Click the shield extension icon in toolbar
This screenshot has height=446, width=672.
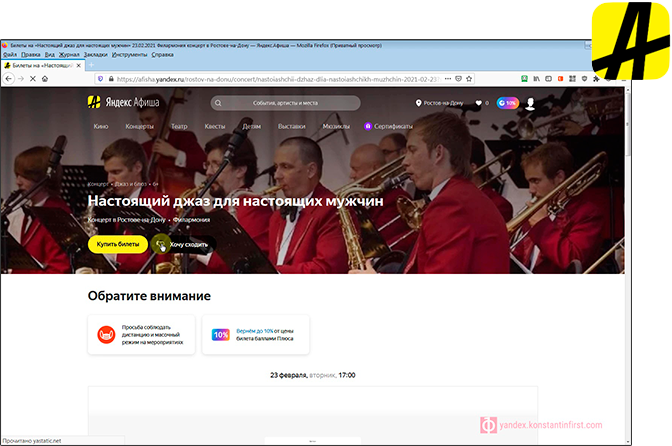coord(584,79)
